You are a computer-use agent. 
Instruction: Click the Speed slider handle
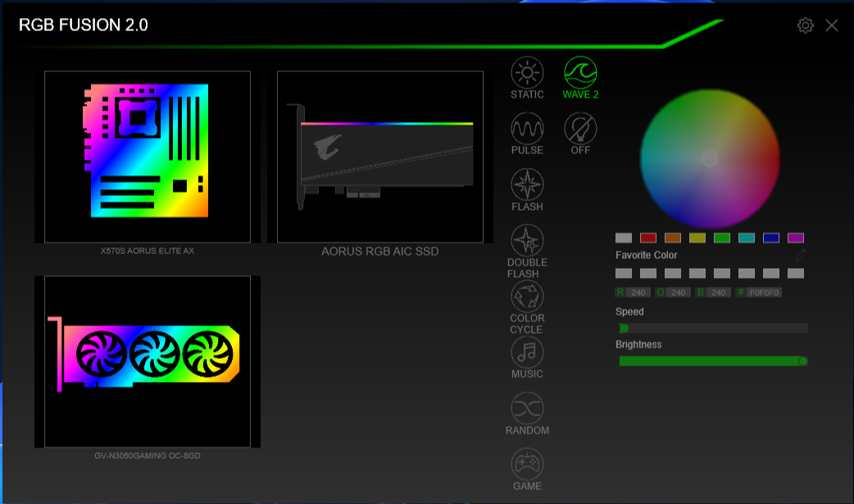click(x=623, y=326)
